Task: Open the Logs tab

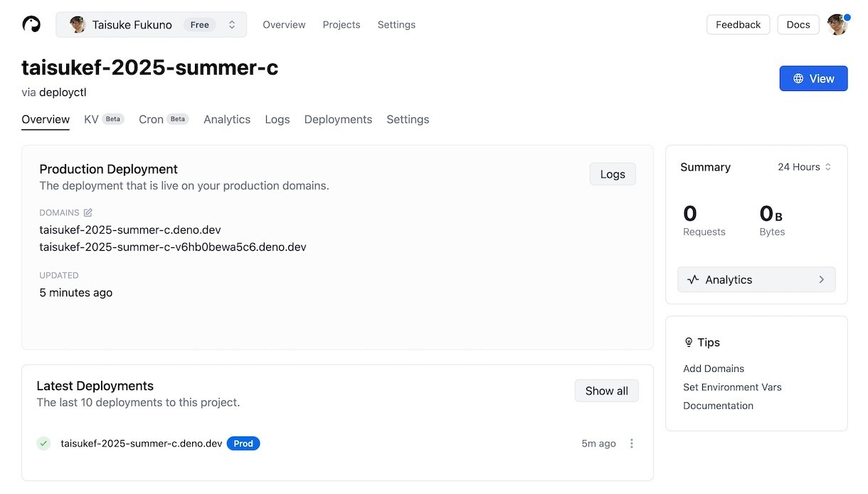Action: tap(277, 119)
